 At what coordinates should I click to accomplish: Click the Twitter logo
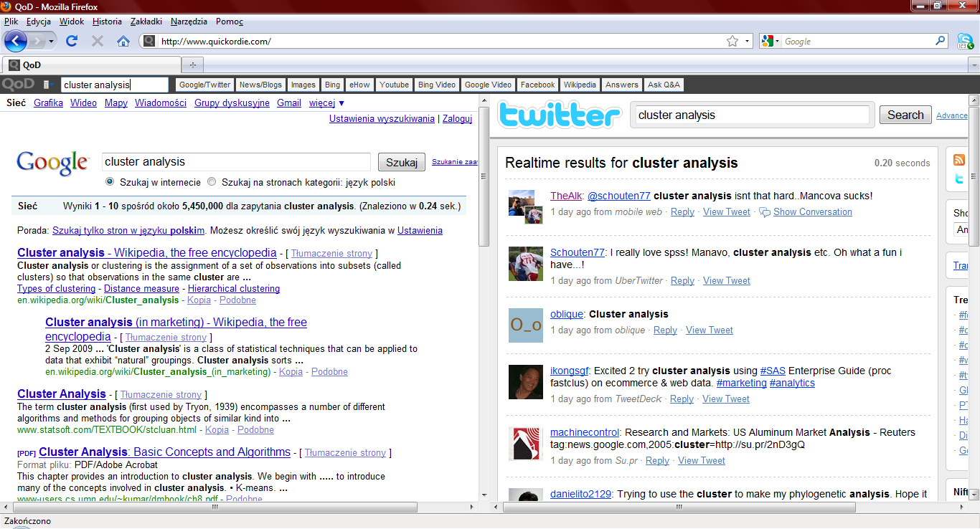coord(560,115)
